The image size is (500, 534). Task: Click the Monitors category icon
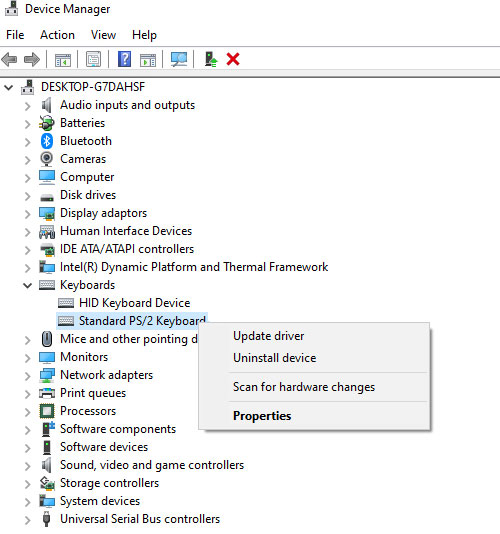[47, 357]
